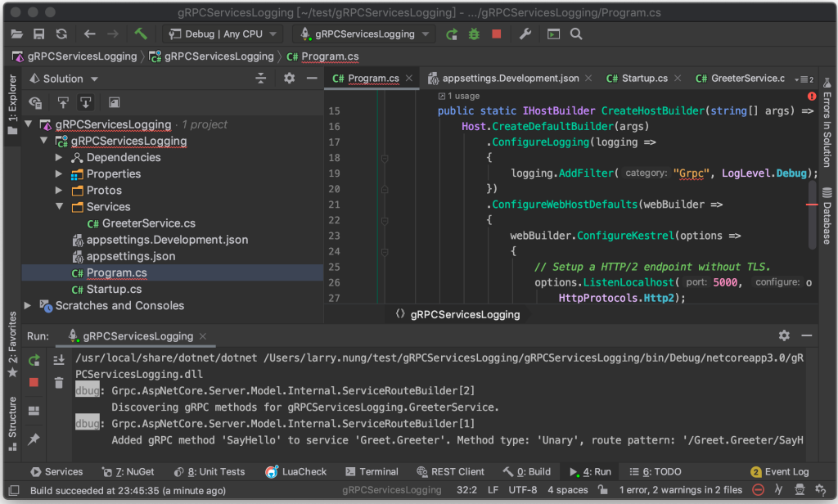Collapse the gRPCServicesLogging project node
This screenshot has width=838, height=504.
tap(44, 141)
